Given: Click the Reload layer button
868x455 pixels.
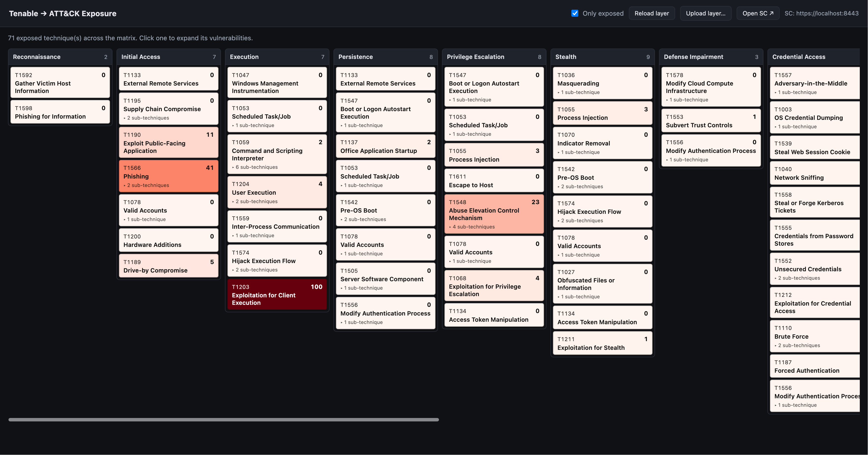Looking at the screenshot, I should coord(652,13).
